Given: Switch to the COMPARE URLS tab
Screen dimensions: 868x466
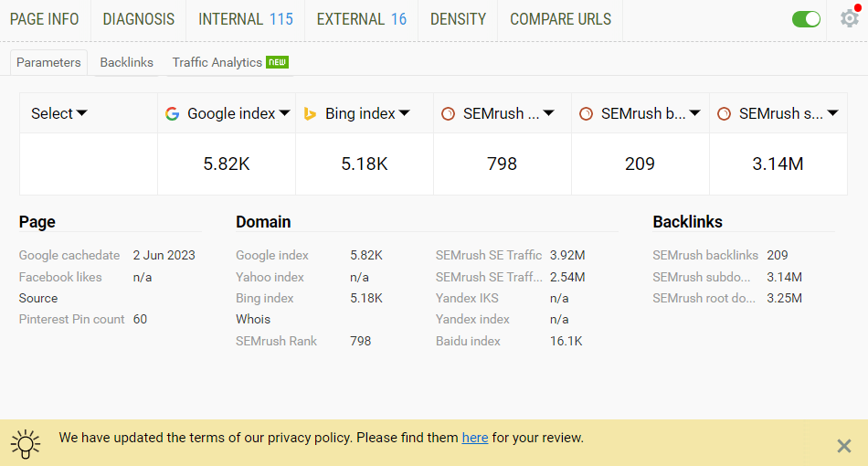Looking at the screenshot, I should 560,19.
